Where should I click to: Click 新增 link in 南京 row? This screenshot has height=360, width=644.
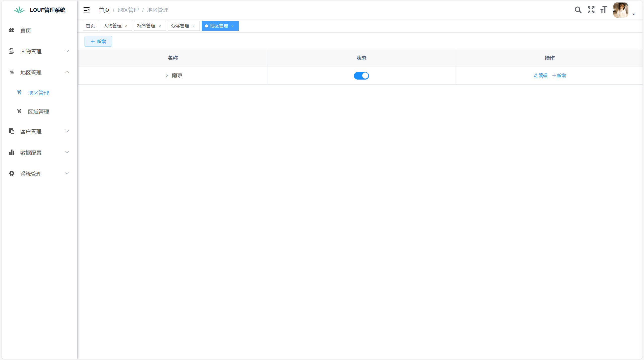tap(559, 75)
